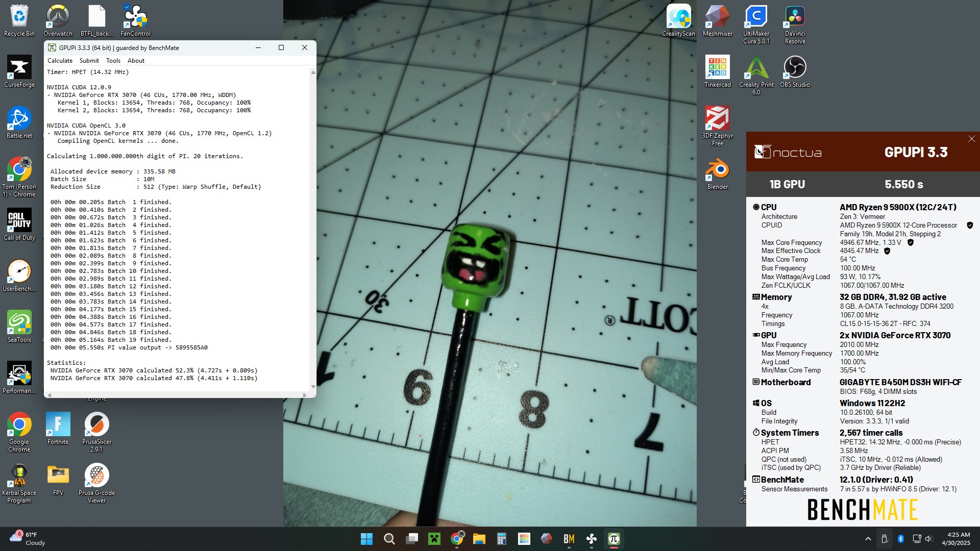Launch Overwatch from the desktop
The height and width of the screenshot is (551, 980).
[58, 20]
